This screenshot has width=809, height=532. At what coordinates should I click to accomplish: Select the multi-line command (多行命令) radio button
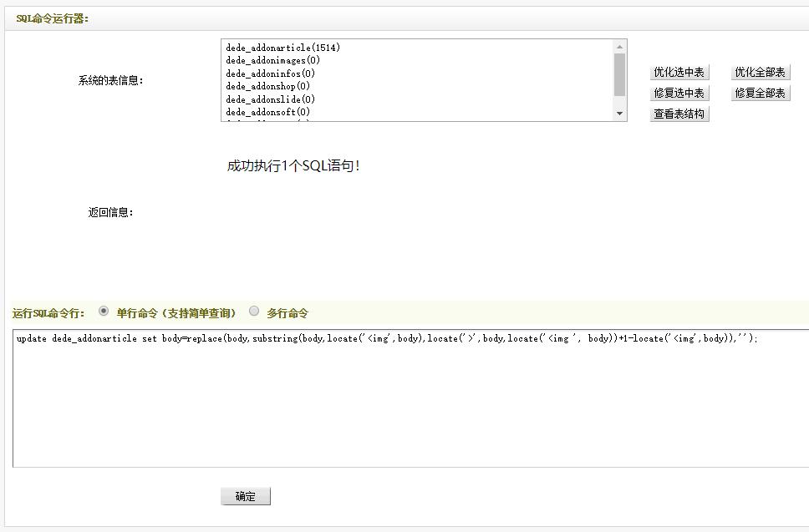(254, 311)
